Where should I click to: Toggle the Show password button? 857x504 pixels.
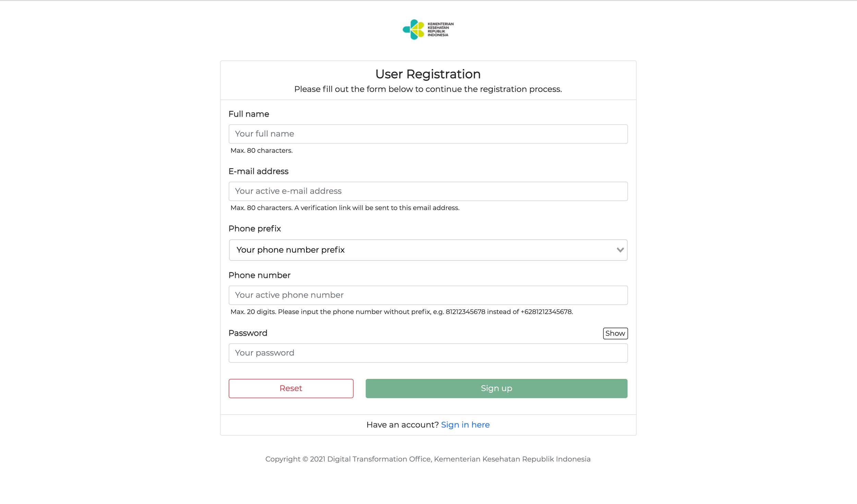point(615,333)
